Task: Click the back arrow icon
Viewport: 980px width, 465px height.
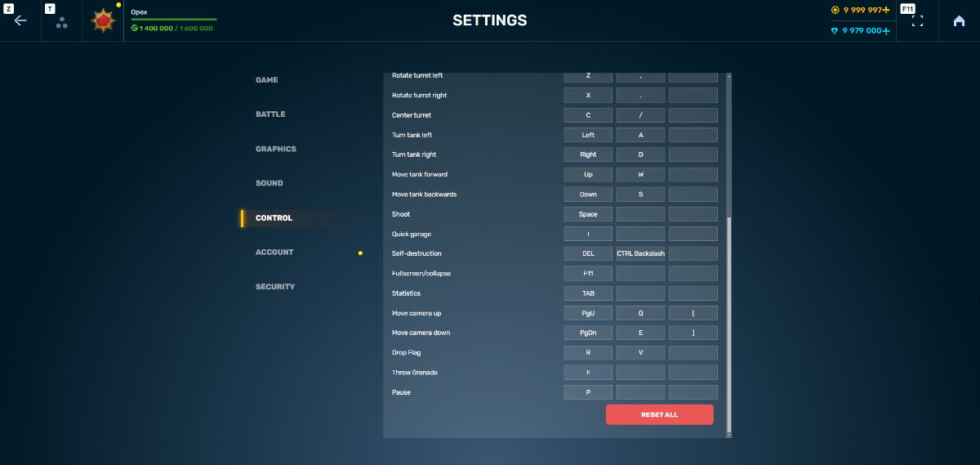Action: coord(20,20)
